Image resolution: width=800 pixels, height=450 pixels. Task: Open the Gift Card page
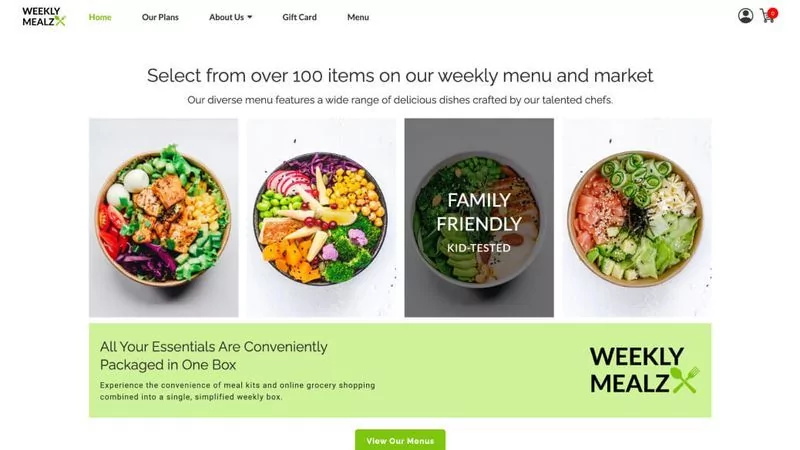299,17
